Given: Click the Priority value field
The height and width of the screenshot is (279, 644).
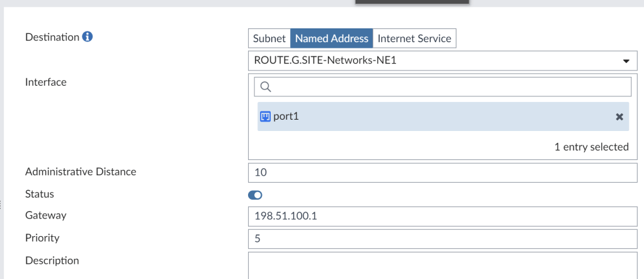Looking at the screenshot, I should tap(443, 239).
